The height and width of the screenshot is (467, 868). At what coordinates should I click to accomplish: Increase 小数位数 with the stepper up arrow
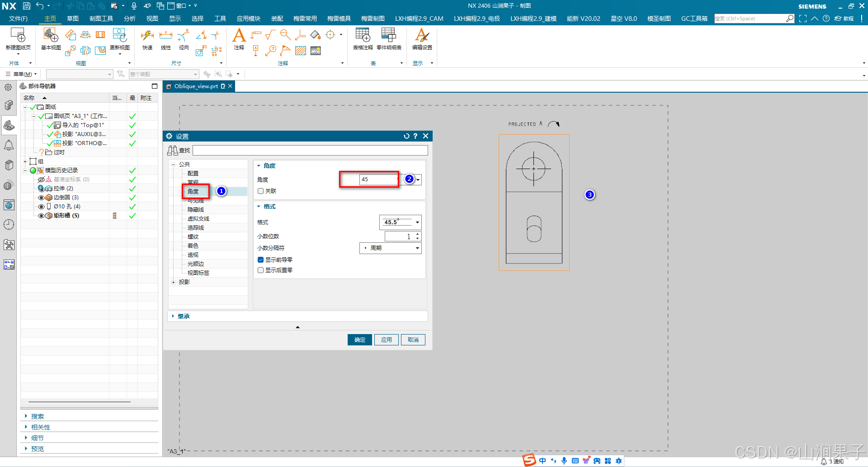tap(418, 234)
